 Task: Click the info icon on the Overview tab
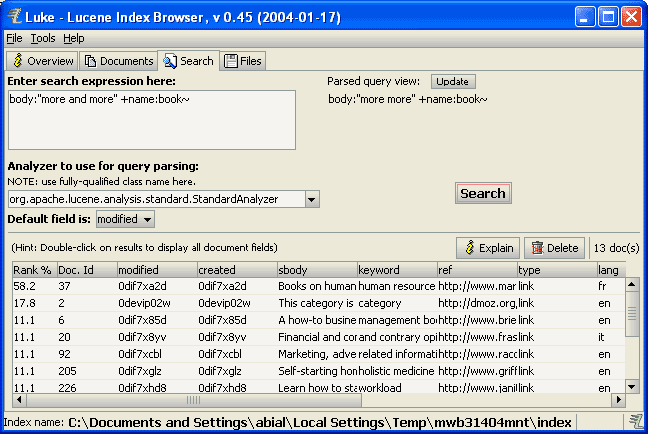point(17,61)
